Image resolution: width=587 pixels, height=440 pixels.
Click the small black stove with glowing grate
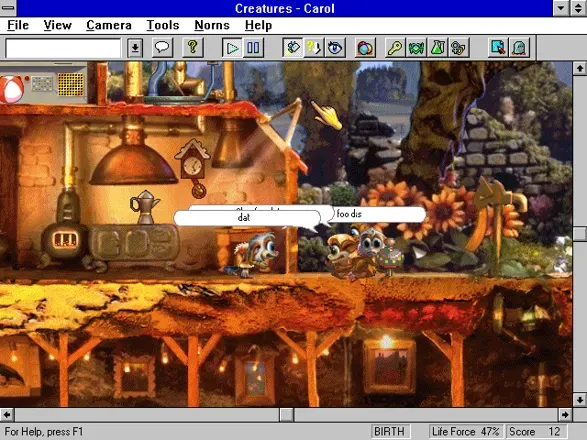[x=64, y=240]
